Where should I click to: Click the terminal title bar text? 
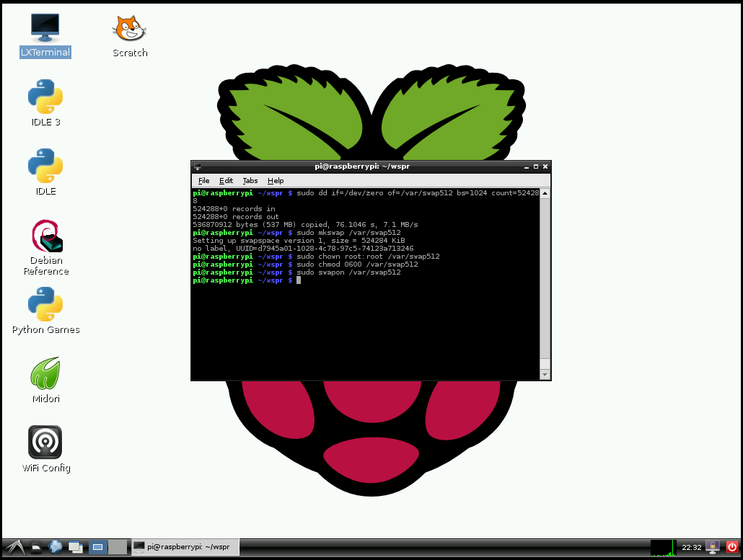click(x=362, y=166)
